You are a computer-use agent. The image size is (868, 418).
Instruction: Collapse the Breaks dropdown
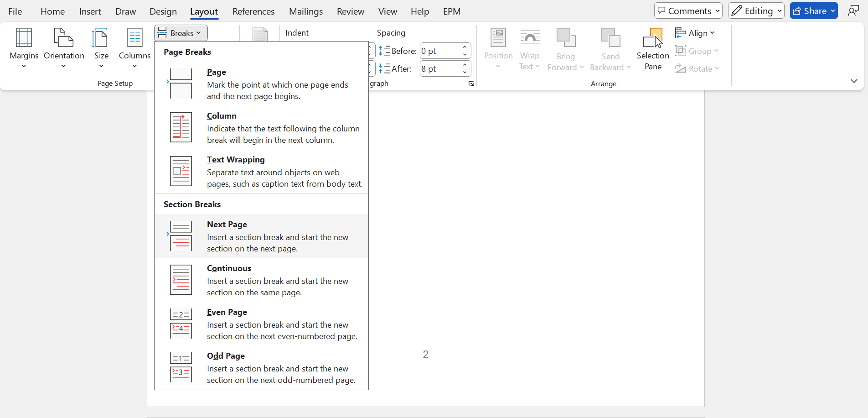181,32
